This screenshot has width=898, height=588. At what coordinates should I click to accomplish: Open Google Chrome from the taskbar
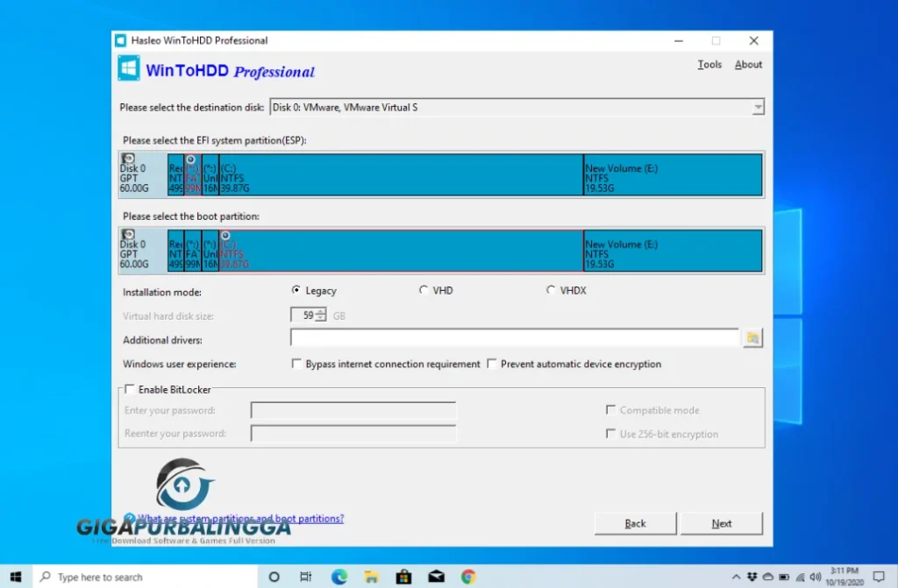click(x=468, y=577)
